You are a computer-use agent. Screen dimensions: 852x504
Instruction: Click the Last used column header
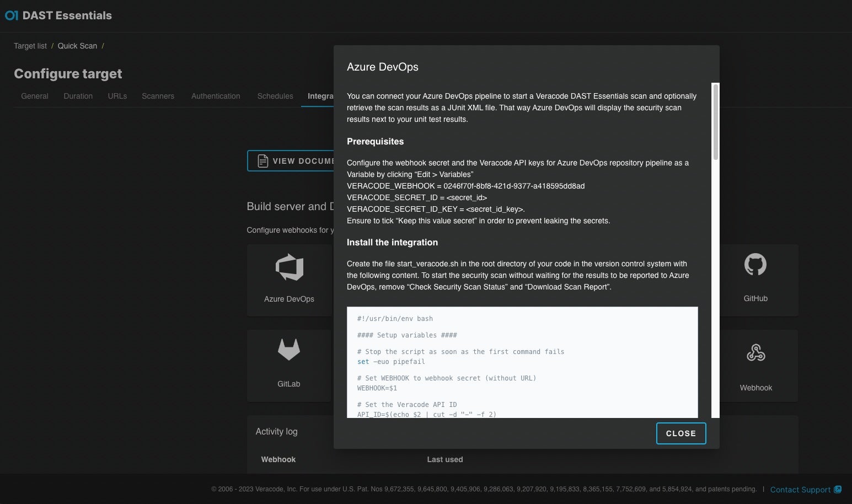coord(445,459)
